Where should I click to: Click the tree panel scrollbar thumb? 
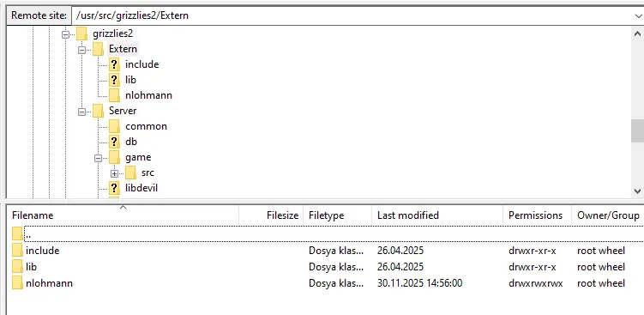click(x=637, y=131)
